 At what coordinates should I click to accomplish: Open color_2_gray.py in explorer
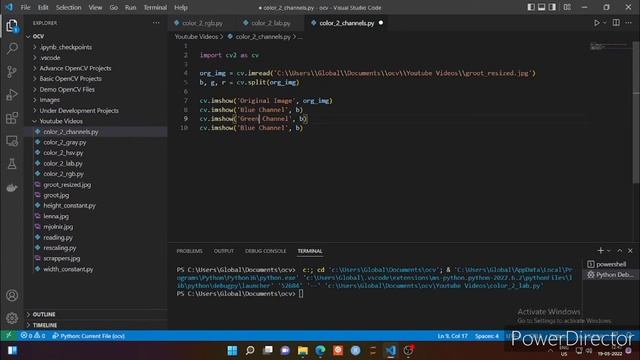coord(96,142)
